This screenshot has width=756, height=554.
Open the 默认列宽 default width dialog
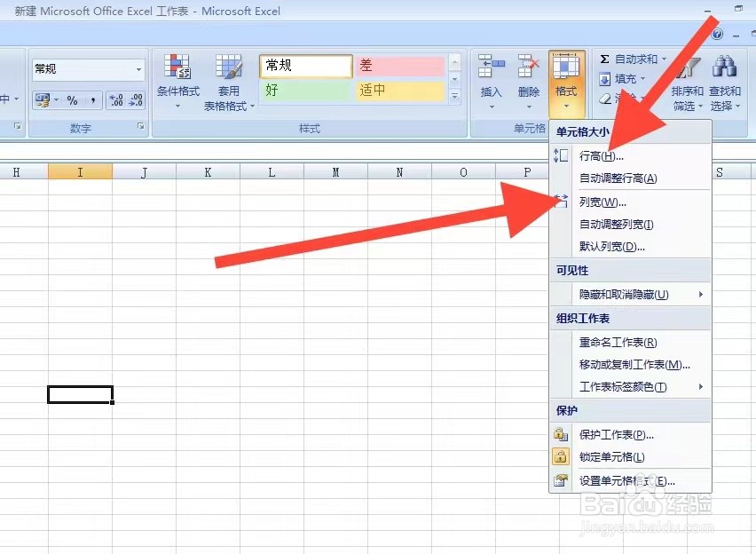[614, 245]
